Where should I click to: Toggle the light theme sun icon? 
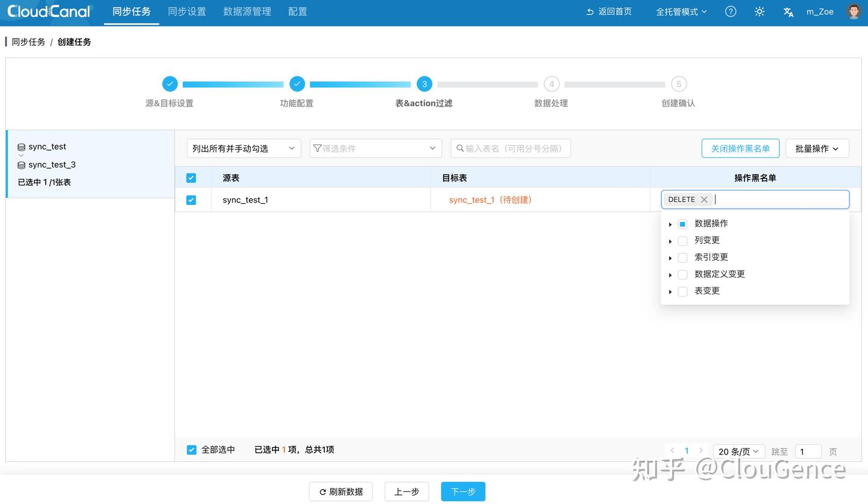pos(759,11)
